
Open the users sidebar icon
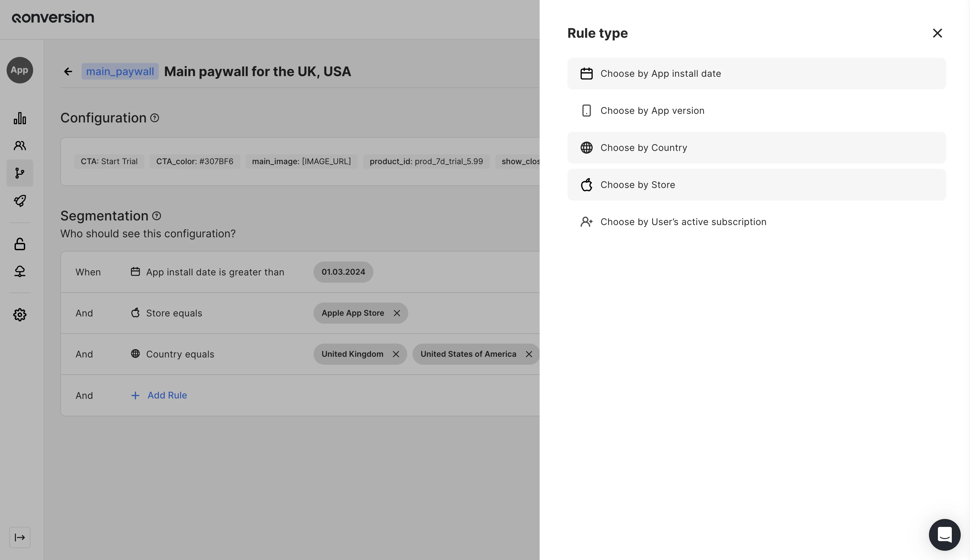tap(20, 145)
